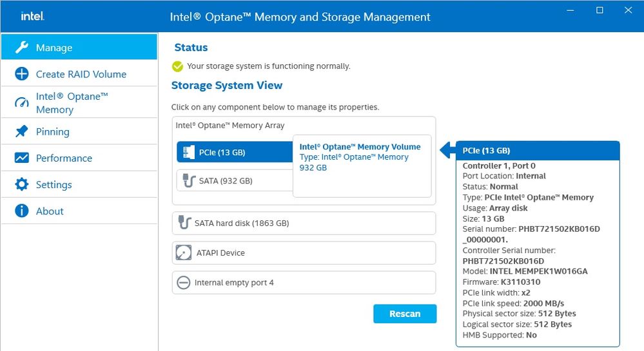The height and width of the screenshot is (351, 644).
Task: Click the Status: Normal line
Action: point(490,187)
